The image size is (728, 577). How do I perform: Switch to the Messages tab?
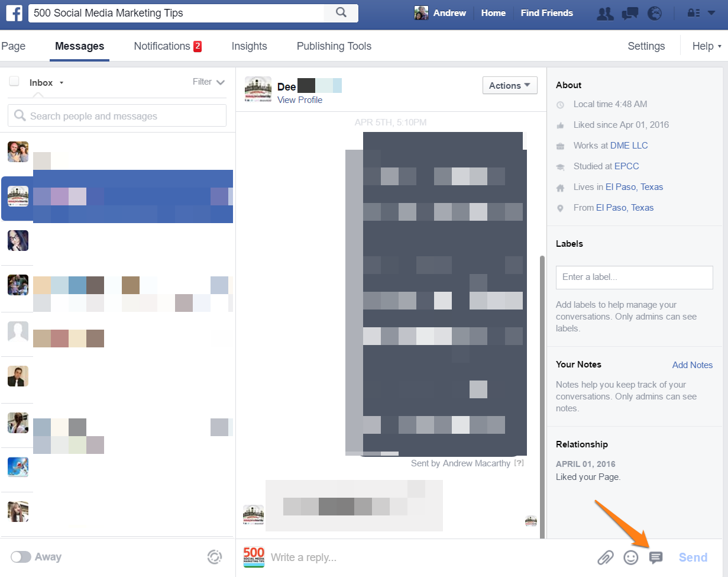pyautogui.click(x=79, y=46)
